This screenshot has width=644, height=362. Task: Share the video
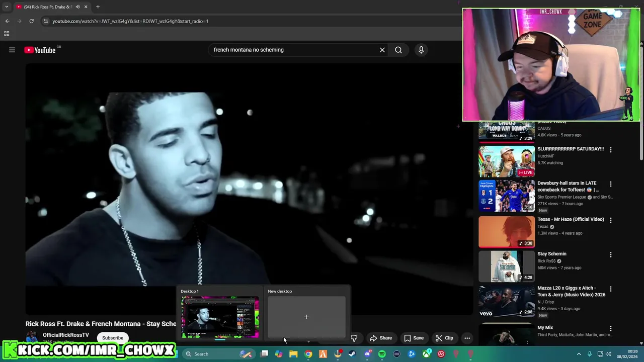tap(381, 338)
